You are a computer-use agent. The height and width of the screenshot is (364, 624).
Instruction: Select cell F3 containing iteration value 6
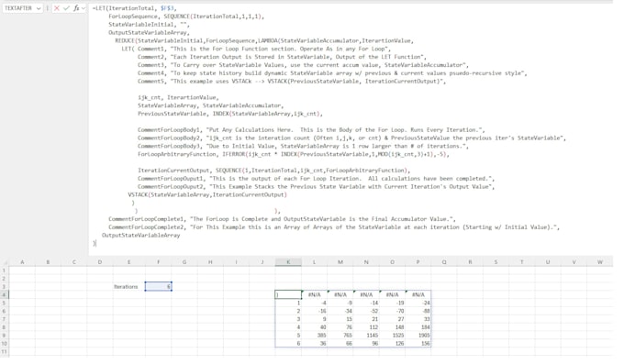tap(159, 287)
